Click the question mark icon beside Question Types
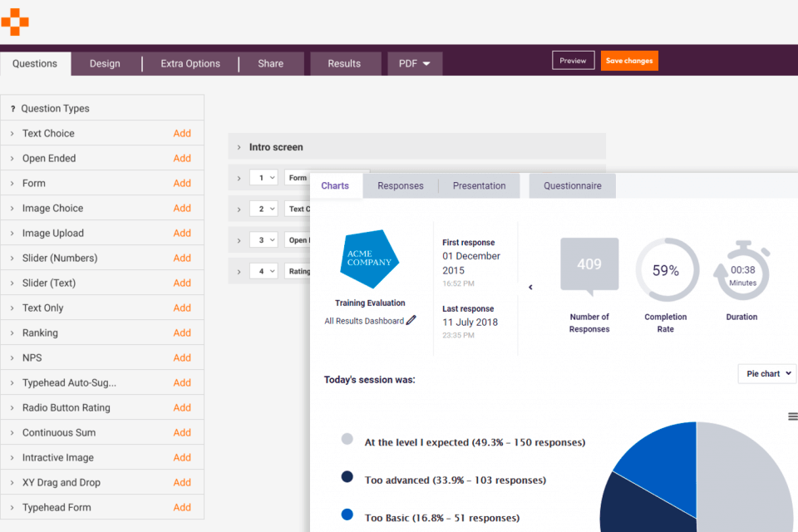Screen dimensions: 798x532 [x=12, y=108]
